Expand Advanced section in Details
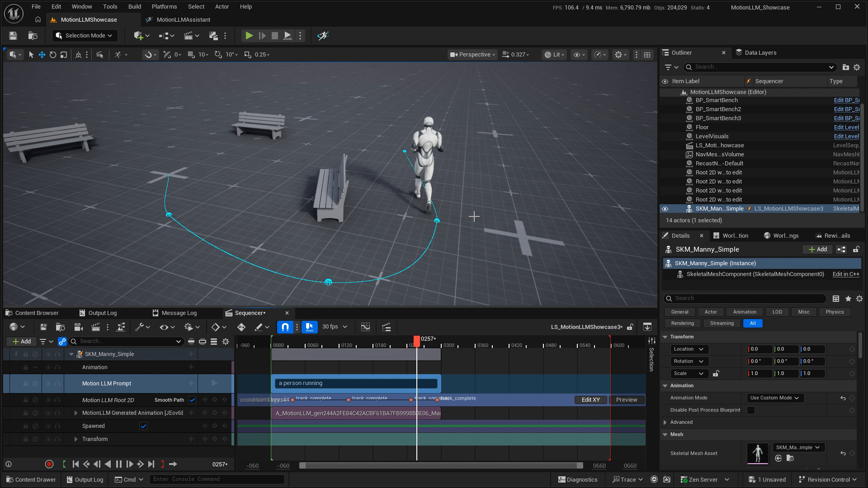This screenshot has width=868, height=488. pyautogui.click(x=665, y=422)
